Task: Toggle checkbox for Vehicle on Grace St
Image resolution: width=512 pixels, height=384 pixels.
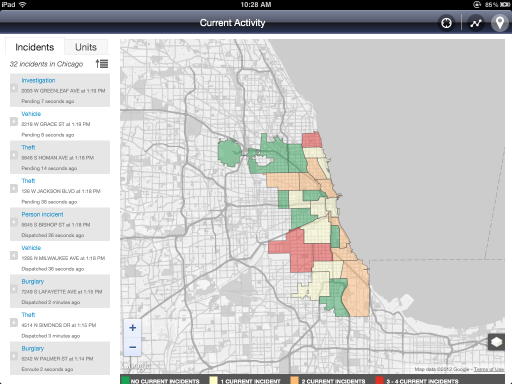Action: [x=14, y=121]
